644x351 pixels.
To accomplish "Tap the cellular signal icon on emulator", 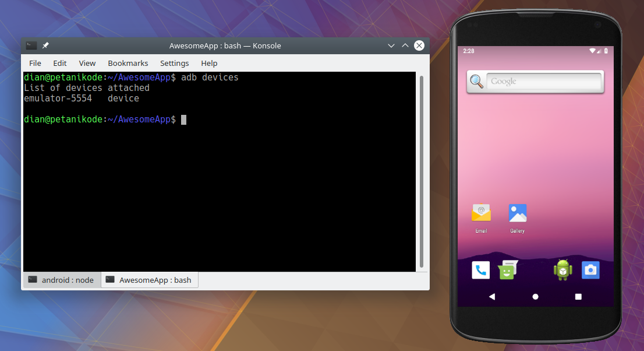I will click(599, 51).
